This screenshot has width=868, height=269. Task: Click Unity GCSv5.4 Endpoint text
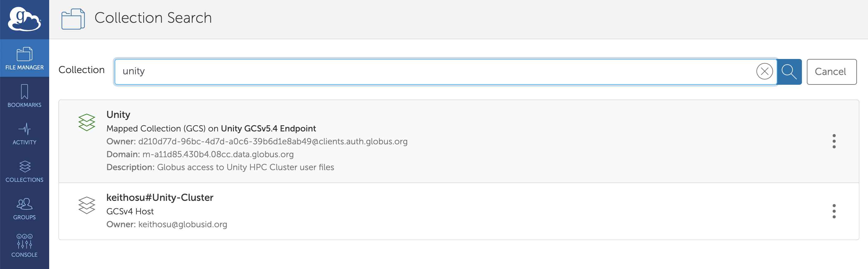(268, 129)
